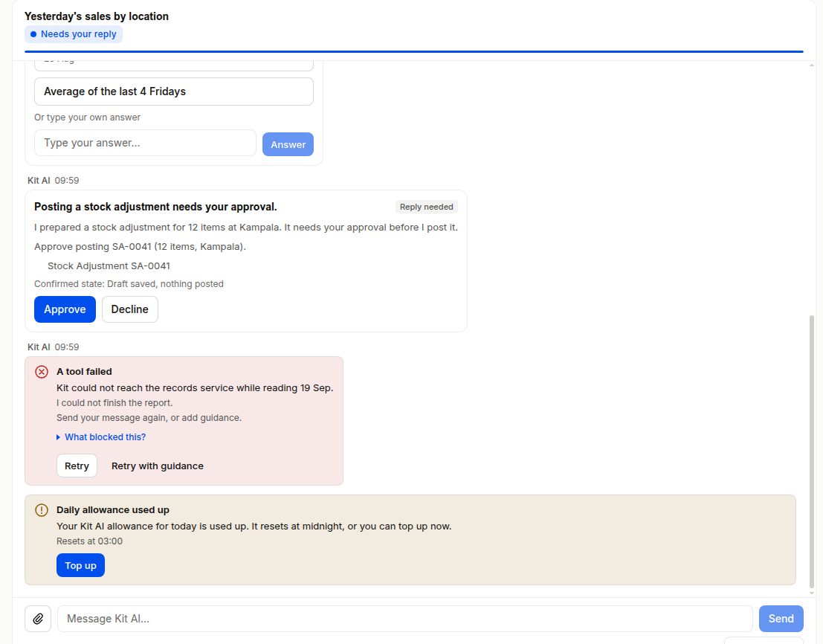Image resolution: width=823 pixels, height=644 pixels.
Task: Decline the stock adjustment posting
Action: (x=129, y=309)
